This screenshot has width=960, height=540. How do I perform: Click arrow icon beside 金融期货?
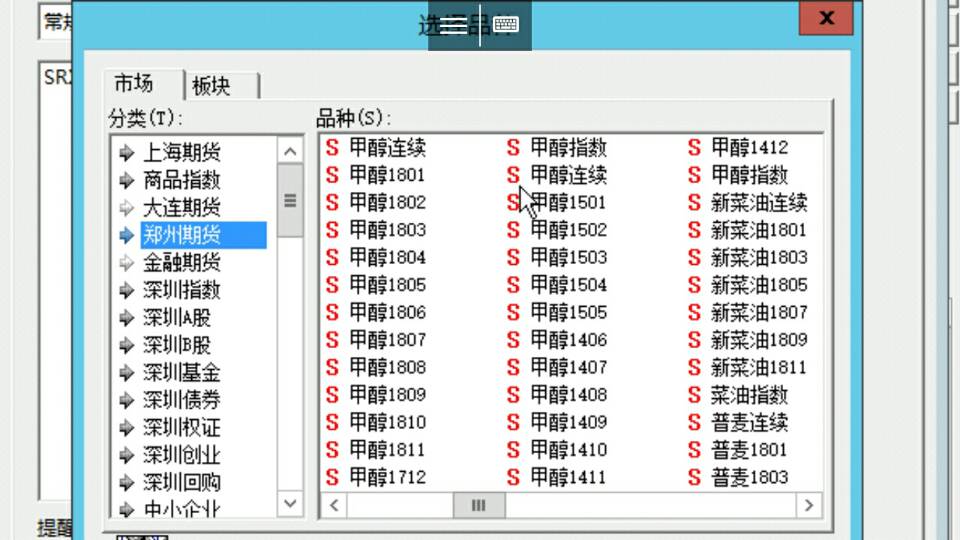click(x=126, y=263)
